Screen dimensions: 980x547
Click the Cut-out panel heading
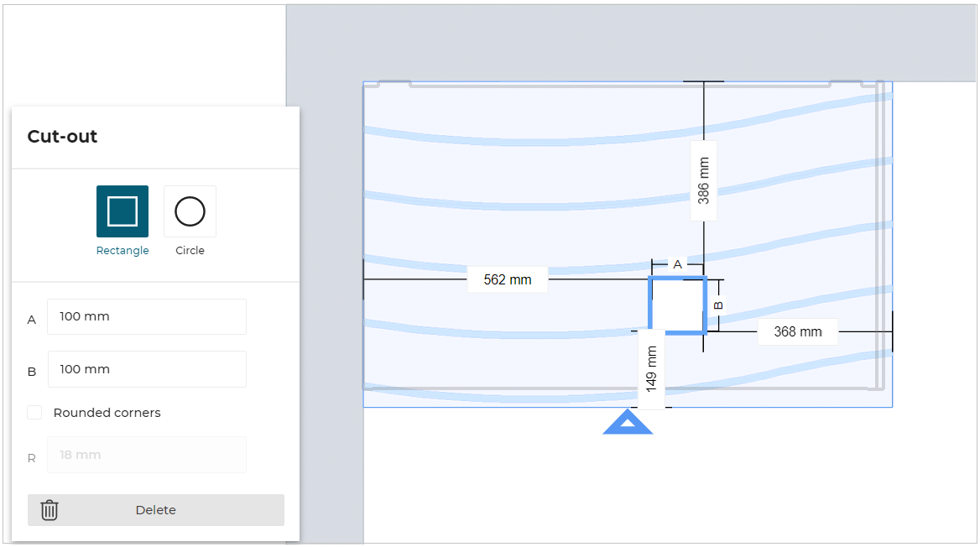tap(63, 137)
